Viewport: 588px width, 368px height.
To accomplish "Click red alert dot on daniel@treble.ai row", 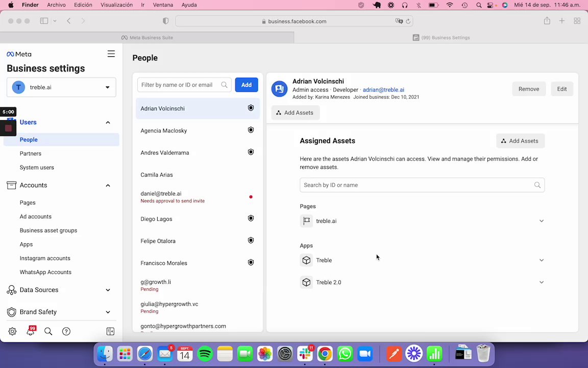I will [x=251, y=197].
